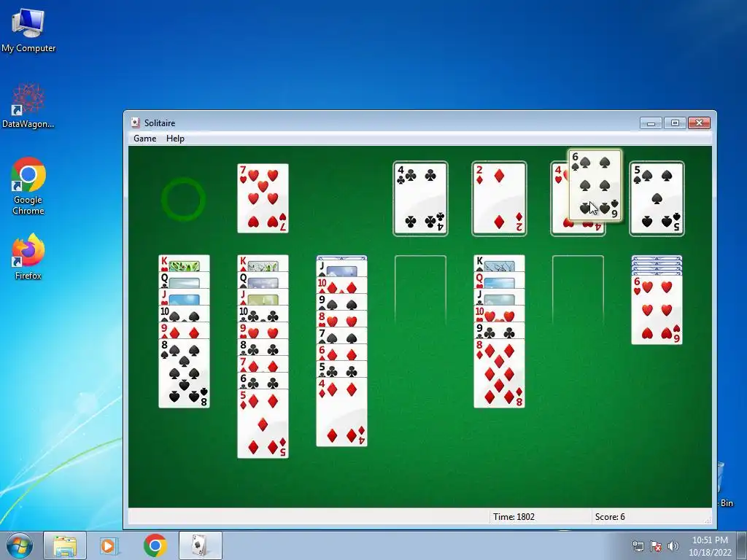Screen dimensions: 747x560
Task: Click the empty sixth tableau column
Action: coord(578,290)
